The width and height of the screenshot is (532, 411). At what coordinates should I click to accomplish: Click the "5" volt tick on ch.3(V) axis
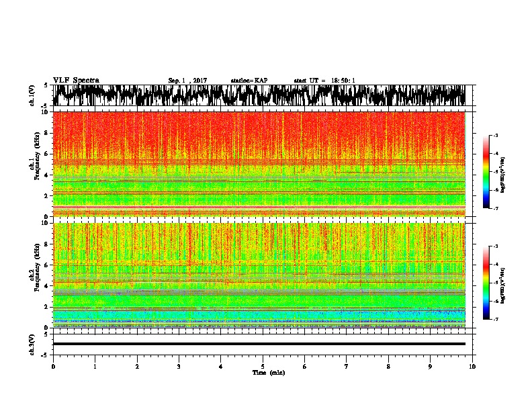46,334
